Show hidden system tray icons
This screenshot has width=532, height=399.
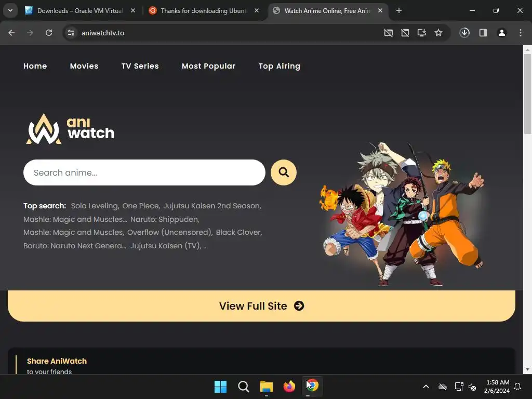pyautogui.click(x=426, y=386)
